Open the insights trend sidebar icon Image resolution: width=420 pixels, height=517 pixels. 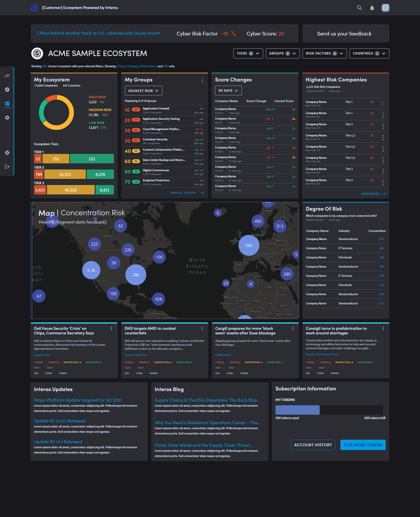(x=7, y=76)
